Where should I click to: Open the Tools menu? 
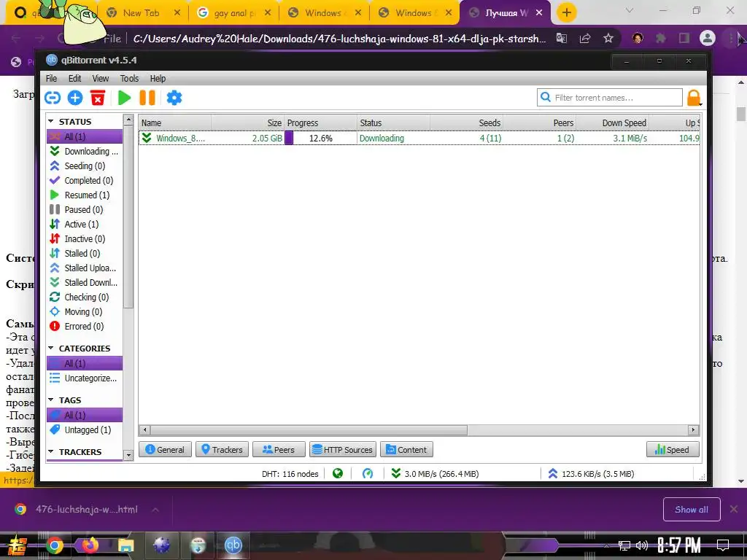pyautogui.click(x=129, y=79)
